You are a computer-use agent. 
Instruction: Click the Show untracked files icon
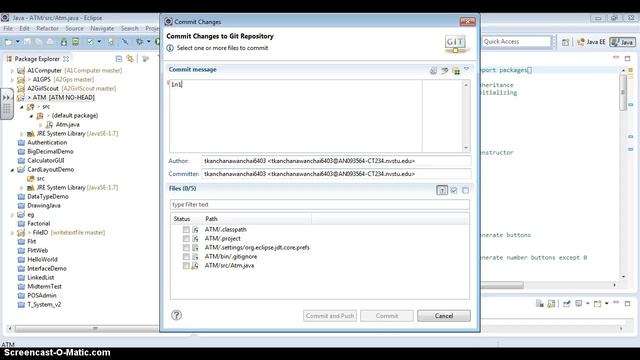442,190
